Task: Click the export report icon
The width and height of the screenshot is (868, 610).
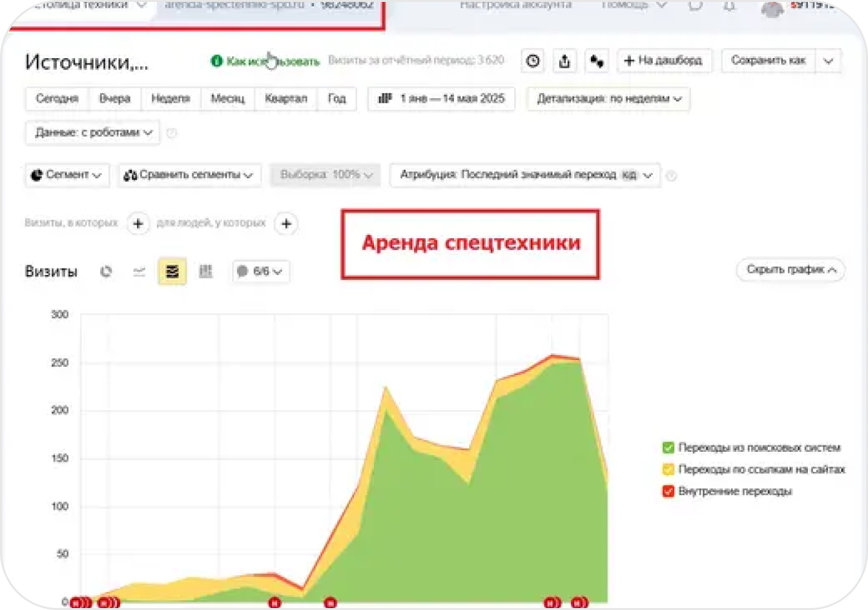Action: [564, 61]
